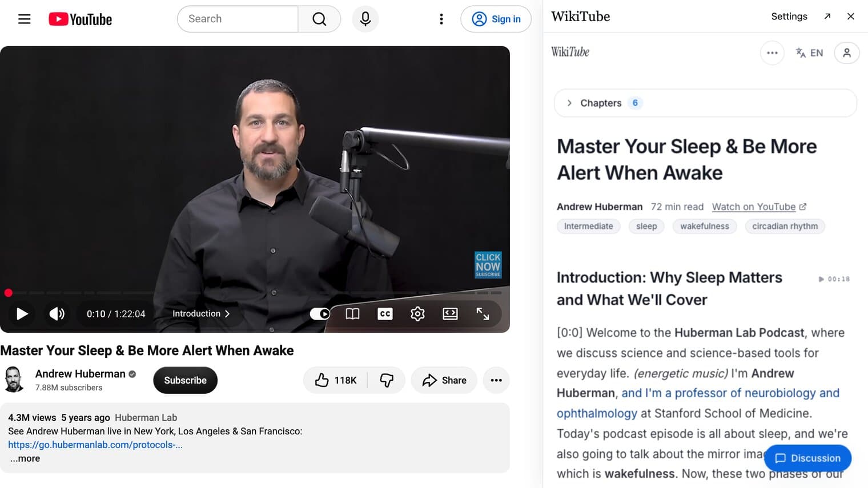Select the circadian rhythm tag
The height and width of the screenshot is (488, 868).
coord(785,226)
